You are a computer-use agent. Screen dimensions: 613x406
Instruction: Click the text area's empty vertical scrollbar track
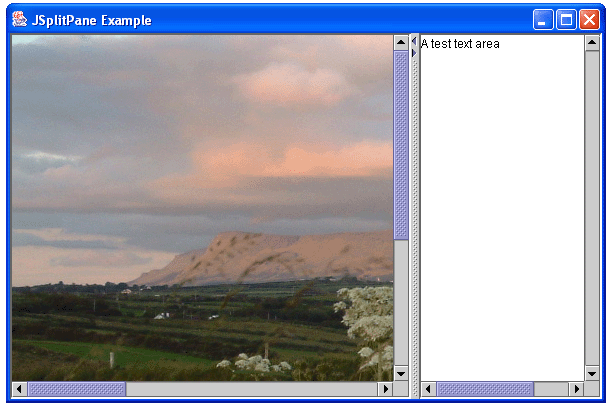pyautogui.click(x=592, y=208)
